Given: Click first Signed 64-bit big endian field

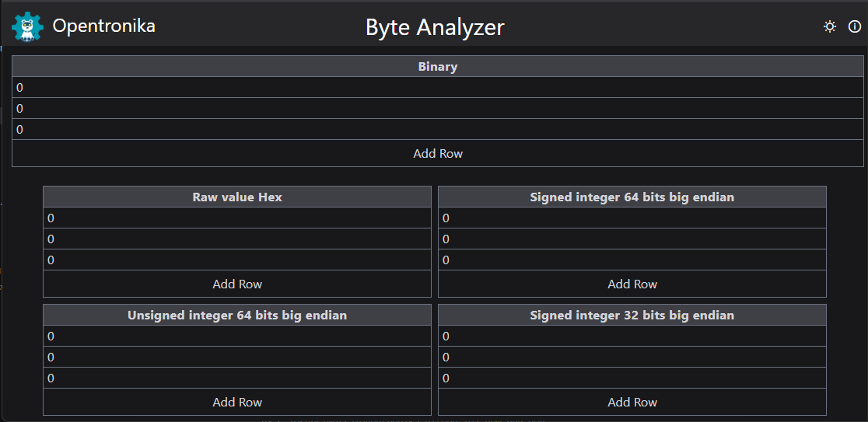Looking at the screenshot, I should (632, 218).
